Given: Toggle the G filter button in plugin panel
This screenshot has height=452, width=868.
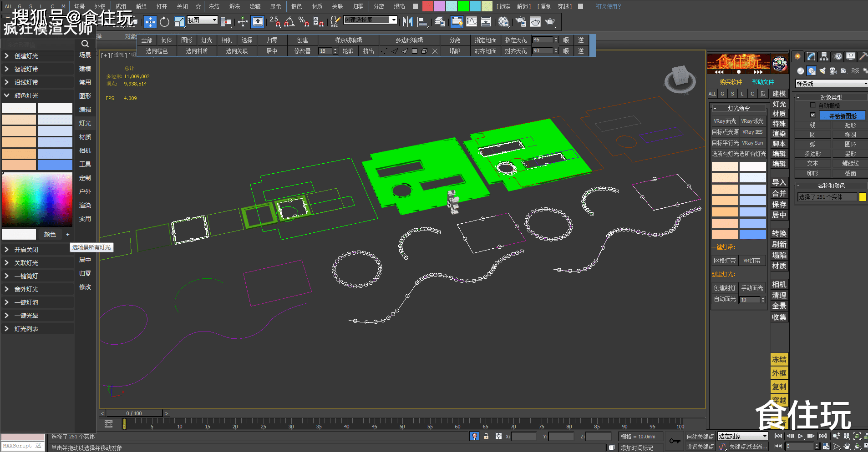Looking at the screenshot, I should tap(722, 94).
